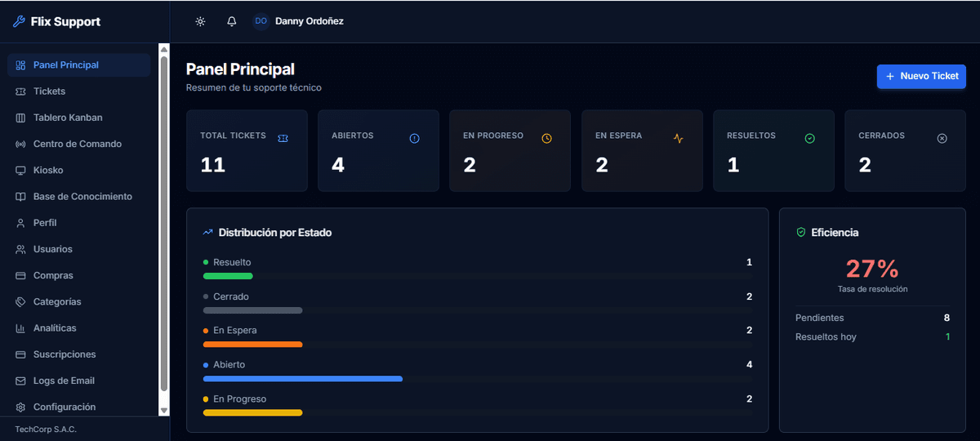Click the Flix Support wrench logo icon
Viewport: 980px width, 441px height.
20,22
